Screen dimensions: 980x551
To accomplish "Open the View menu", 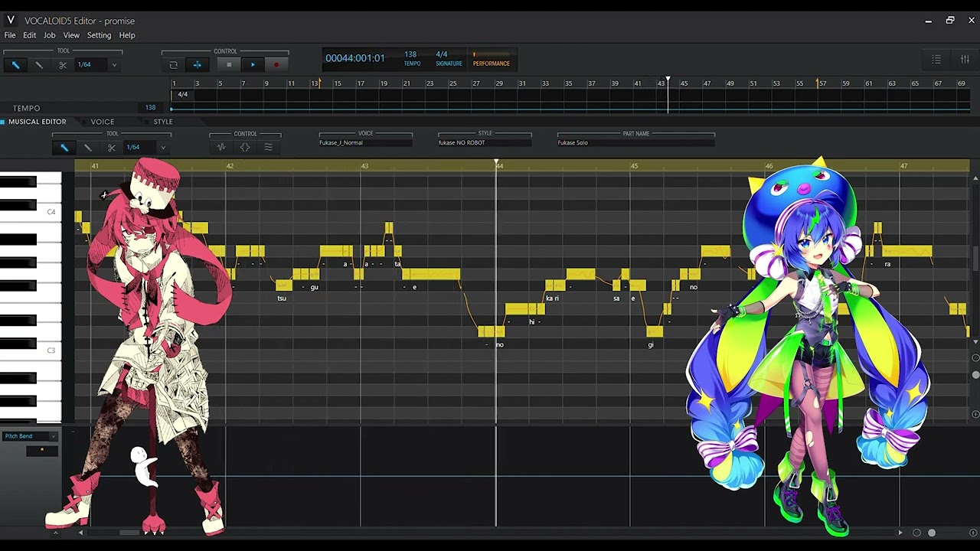I will pos(71,35).
